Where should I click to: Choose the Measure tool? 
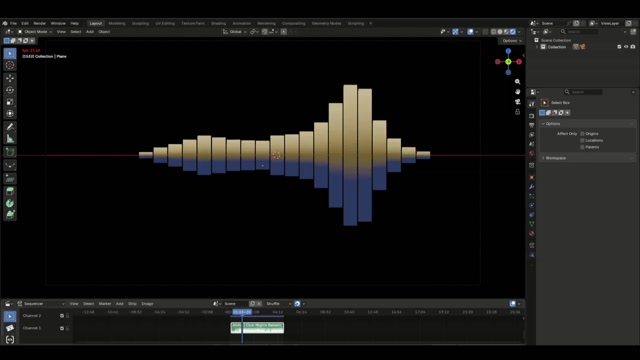click(x=10, y=139)
